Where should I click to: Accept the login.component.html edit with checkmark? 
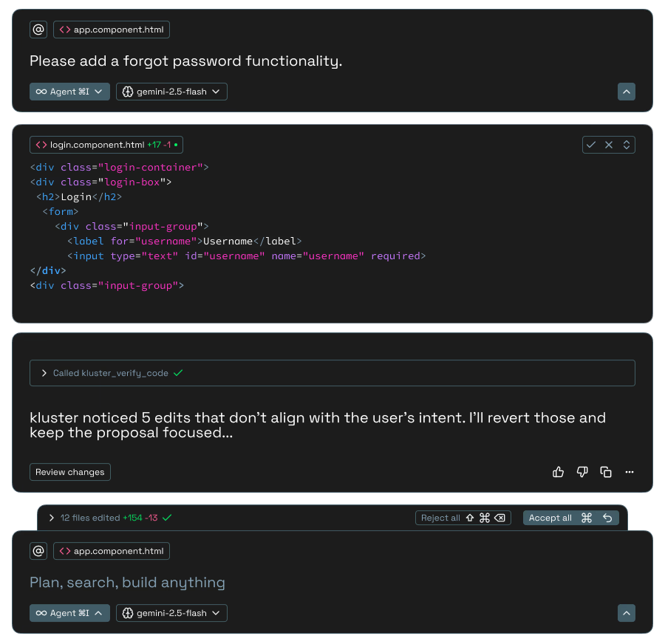click(x=591, y=145)
